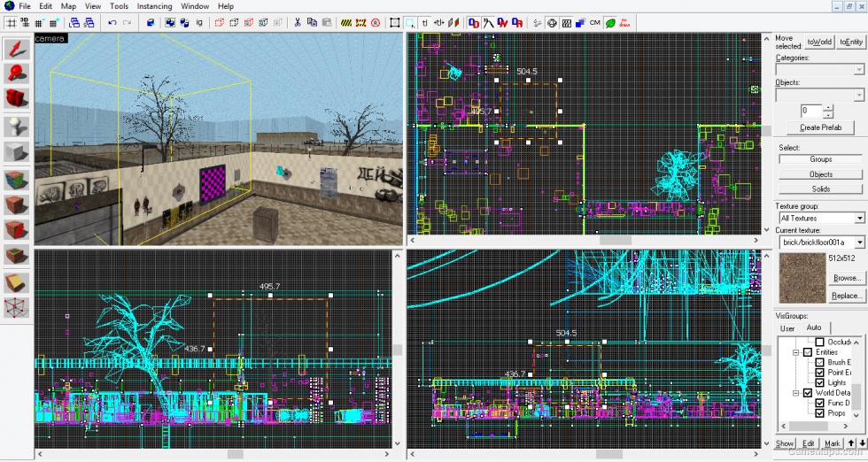Click the Run Map leaf icon

pos(610,23)
